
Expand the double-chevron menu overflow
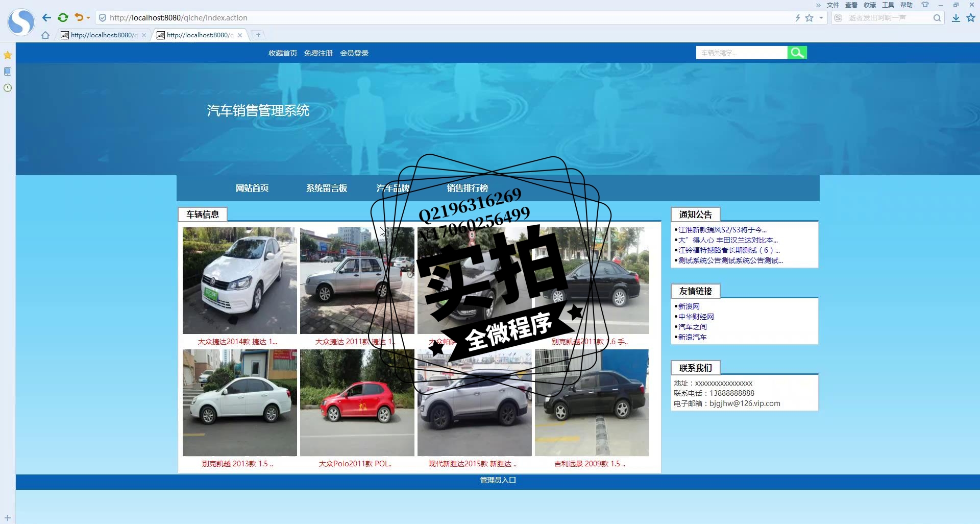(x=818, y=5)
